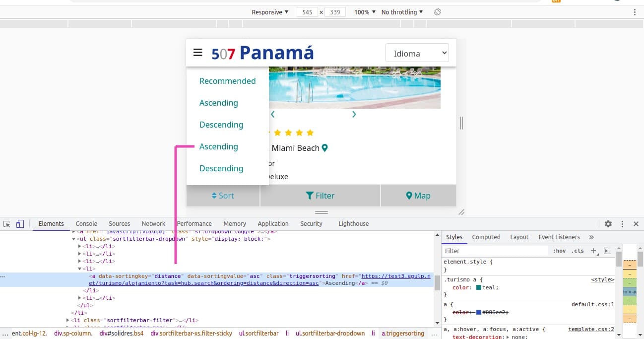
Task: Open the Idioma language dropdown
Action: pos(417,53)
